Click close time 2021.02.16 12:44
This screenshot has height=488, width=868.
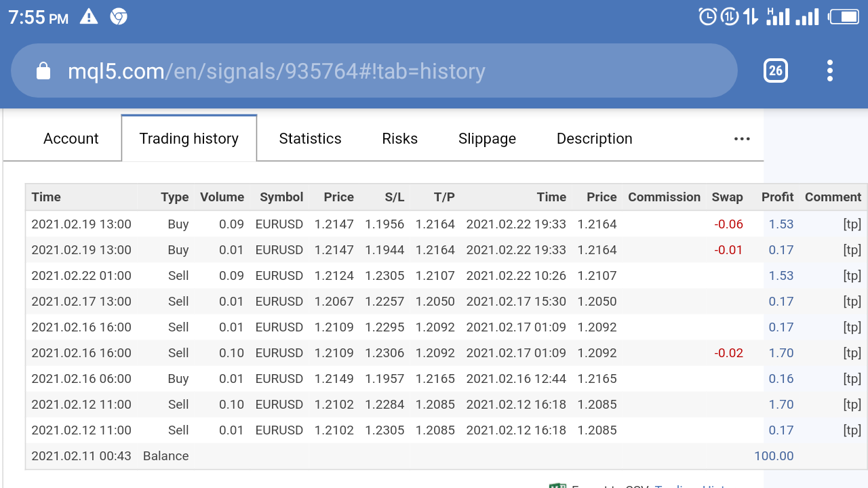516,379
